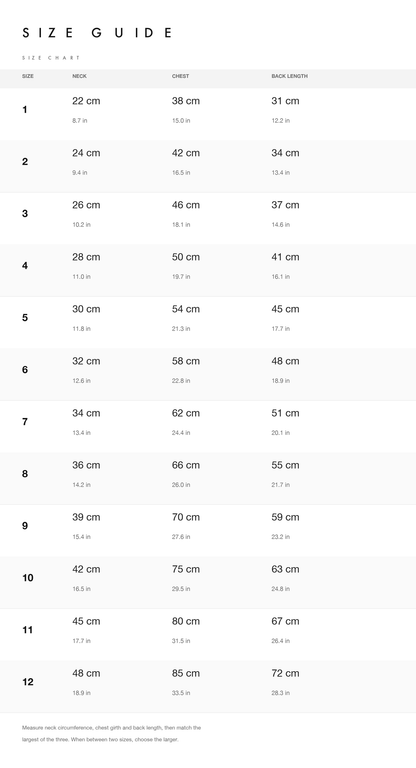Screen dimensions: 416x768
Task: Select the 28.3 in back length value
Action: click(x=281, y=693)
